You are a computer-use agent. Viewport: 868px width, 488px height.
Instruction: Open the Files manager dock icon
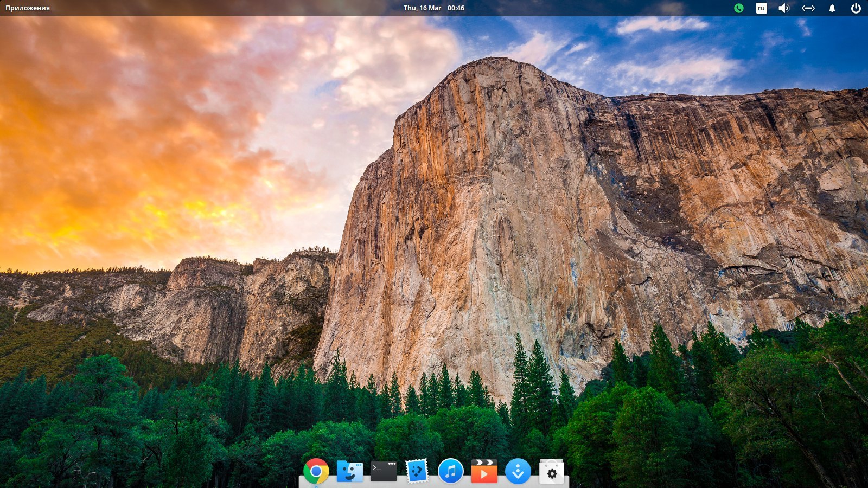point(349,471)
